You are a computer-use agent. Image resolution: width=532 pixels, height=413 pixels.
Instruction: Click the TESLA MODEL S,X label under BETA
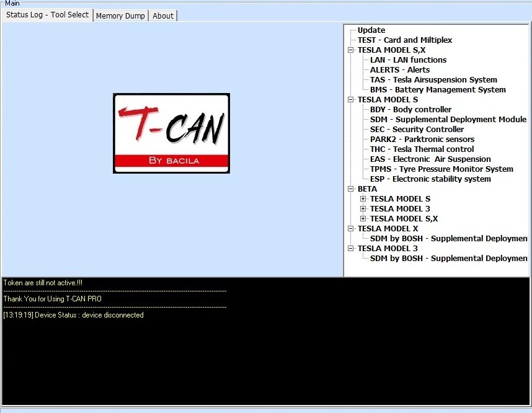(x=404, y=218)
